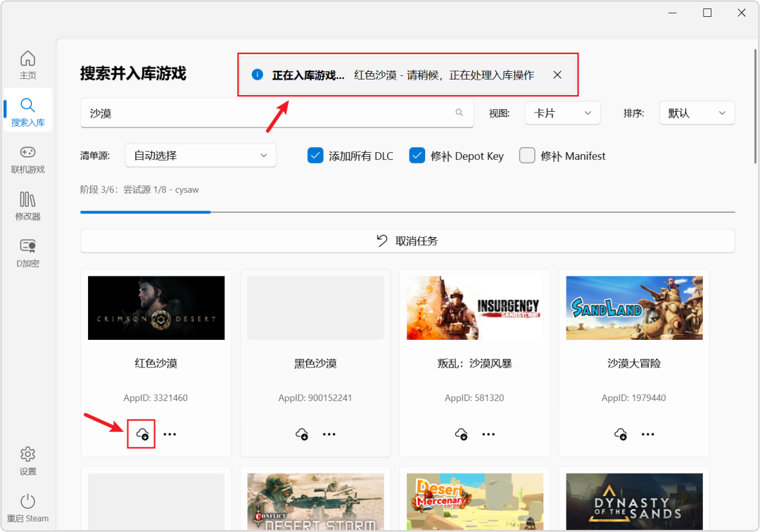The image size is (760, 532).
Task: Click text AppID: 581320
Action: pyautogui.click(x=474, y=398)
